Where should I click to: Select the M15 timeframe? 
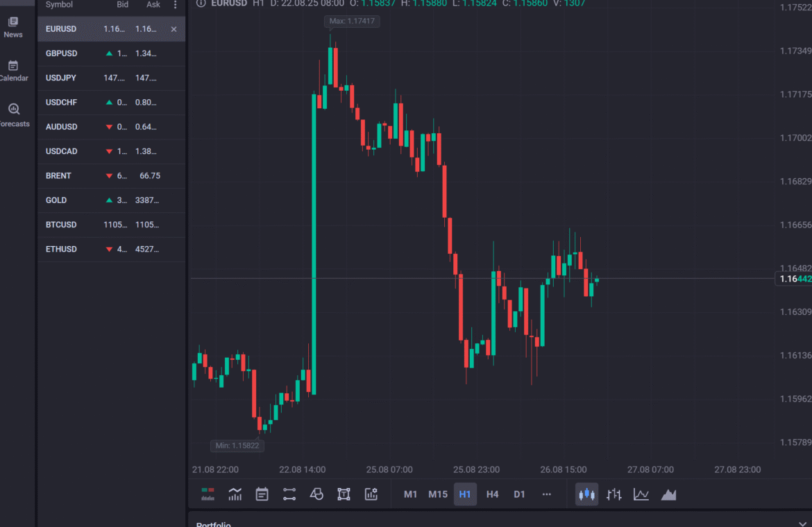[437, 494]
